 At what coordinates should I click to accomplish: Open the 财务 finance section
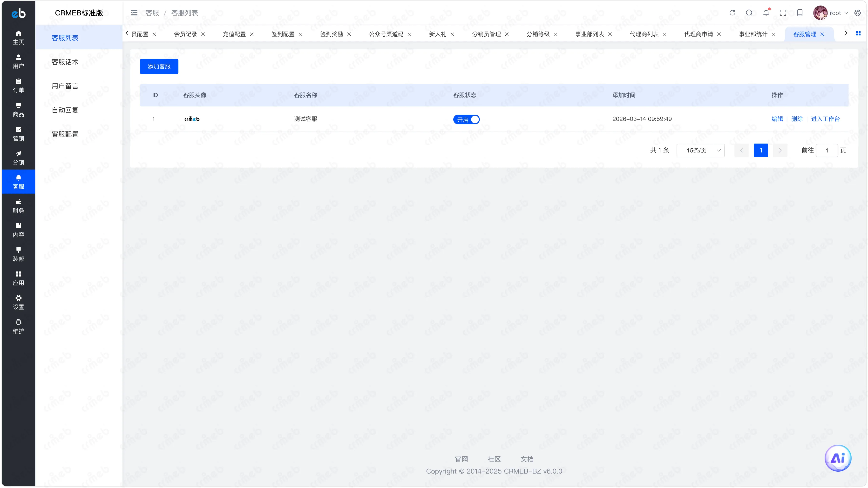point(19,206)
